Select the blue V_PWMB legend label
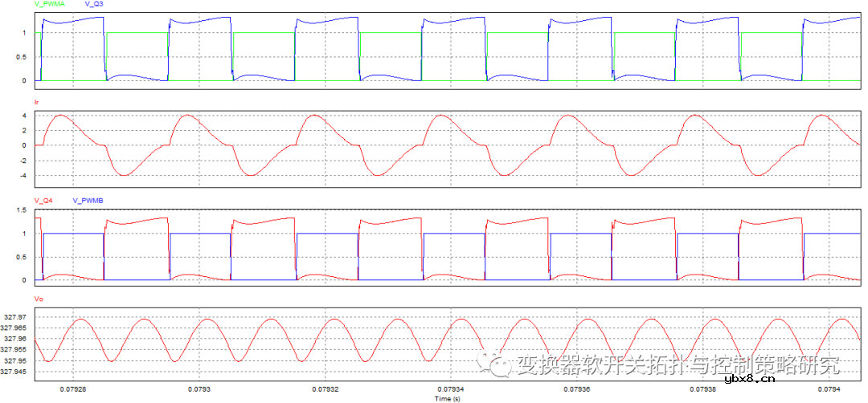The image size is (868, 403). 88,200
